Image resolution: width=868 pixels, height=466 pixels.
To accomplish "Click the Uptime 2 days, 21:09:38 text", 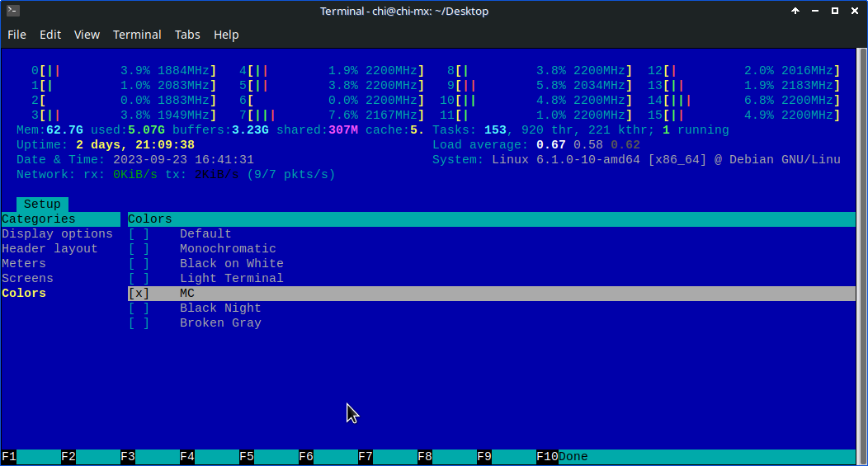I will click(105, 145).
